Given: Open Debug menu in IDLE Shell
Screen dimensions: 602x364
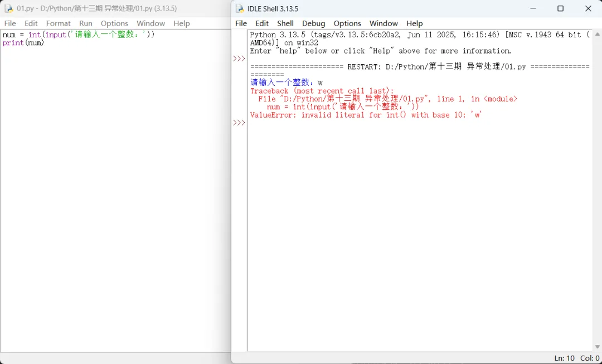Looking at the screenshot, I should [314, 23].
